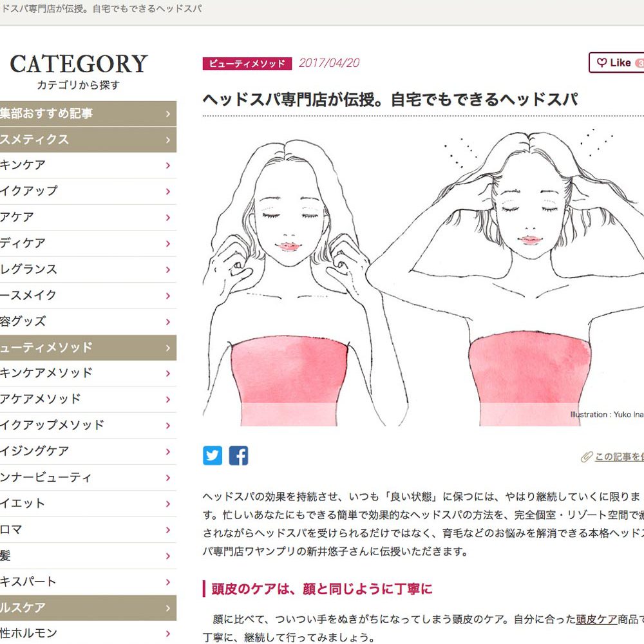Share article via Twitter icon
Screen dimensions: 644x644
tap(213, 455)
